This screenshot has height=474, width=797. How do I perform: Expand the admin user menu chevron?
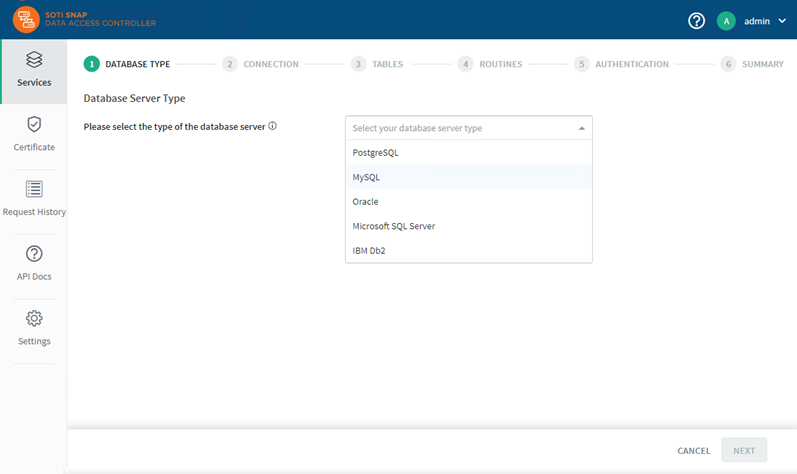(782, 21)
